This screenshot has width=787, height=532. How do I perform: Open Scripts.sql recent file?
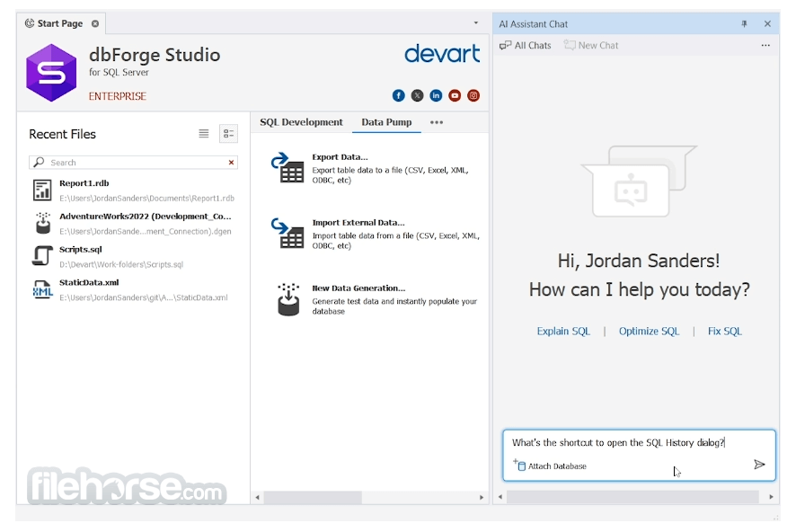point(134,256)
